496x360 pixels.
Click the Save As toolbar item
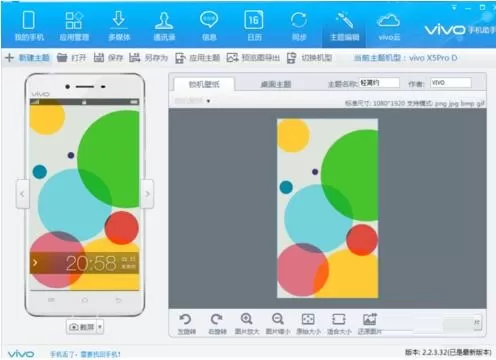pyautogui.click(x=148, y=58)
